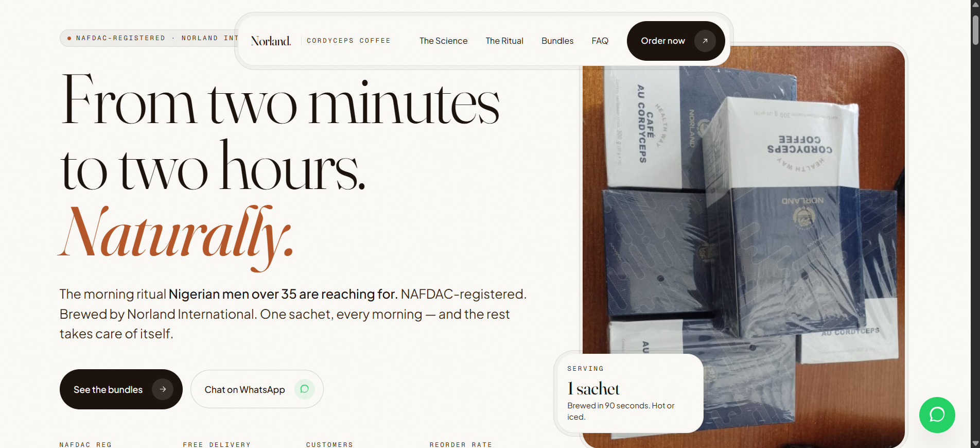Open the floating green WhatsApp chat icon
Image resolution: width=980 pixels, height=448 pixels.
[937, 415]
